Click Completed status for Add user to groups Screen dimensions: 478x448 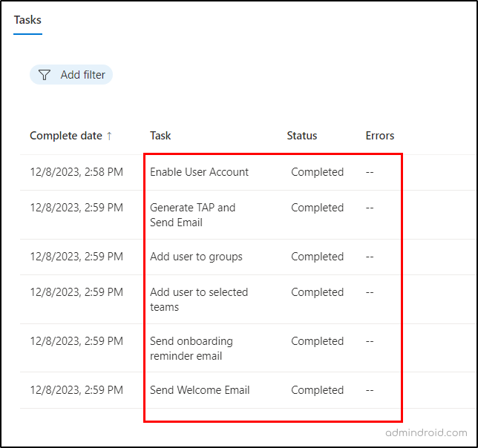[x=317, y=257]
